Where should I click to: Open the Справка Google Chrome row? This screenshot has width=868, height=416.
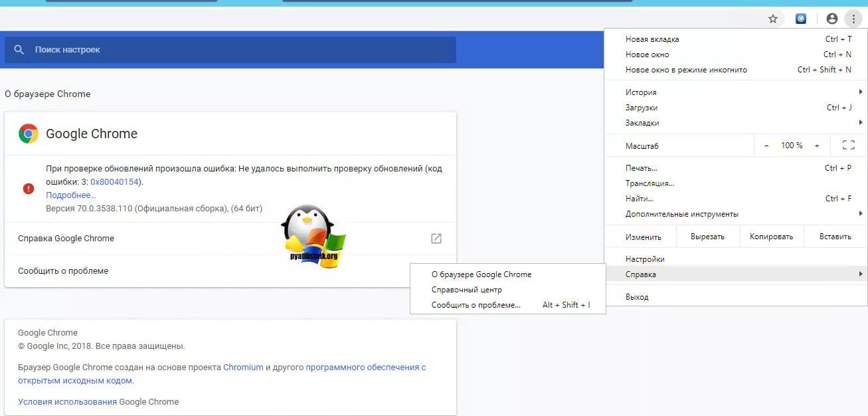tap(230, 239)
